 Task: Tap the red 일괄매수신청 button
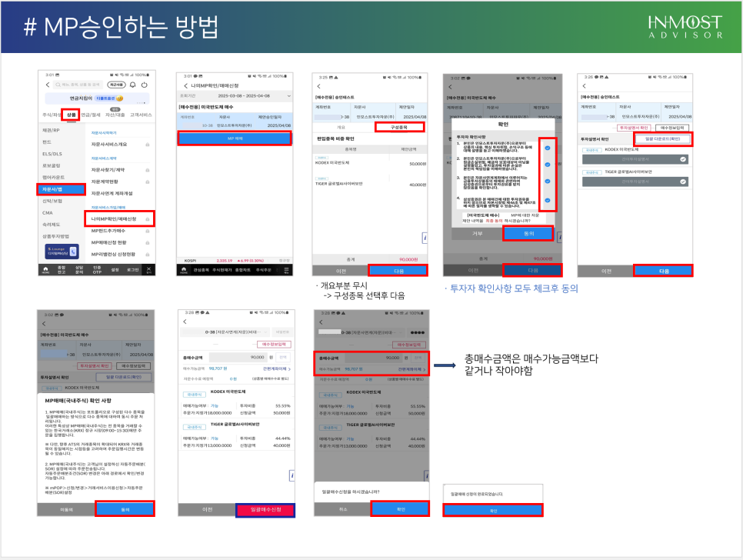point(265,510)
